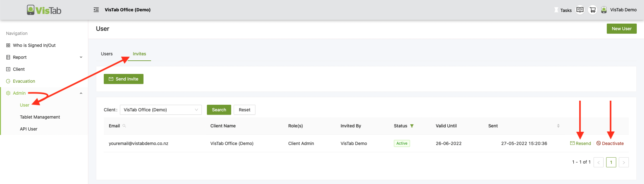Click the sidebar collapse menu icon
644x184 pixels.
[96, 10]
